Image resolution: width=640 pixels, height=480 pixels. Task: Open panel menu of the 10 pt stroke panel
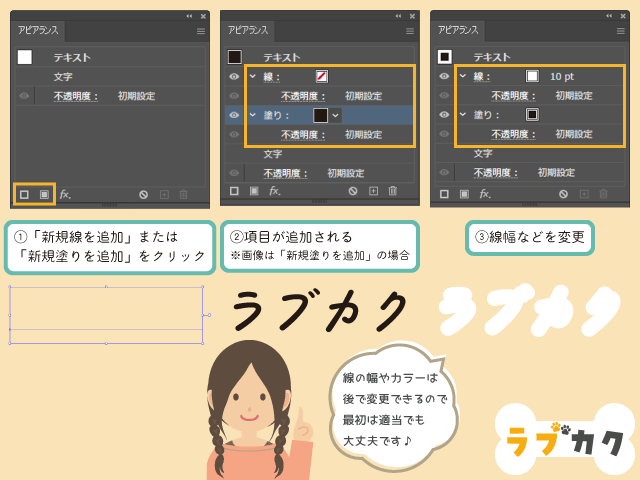621,31
